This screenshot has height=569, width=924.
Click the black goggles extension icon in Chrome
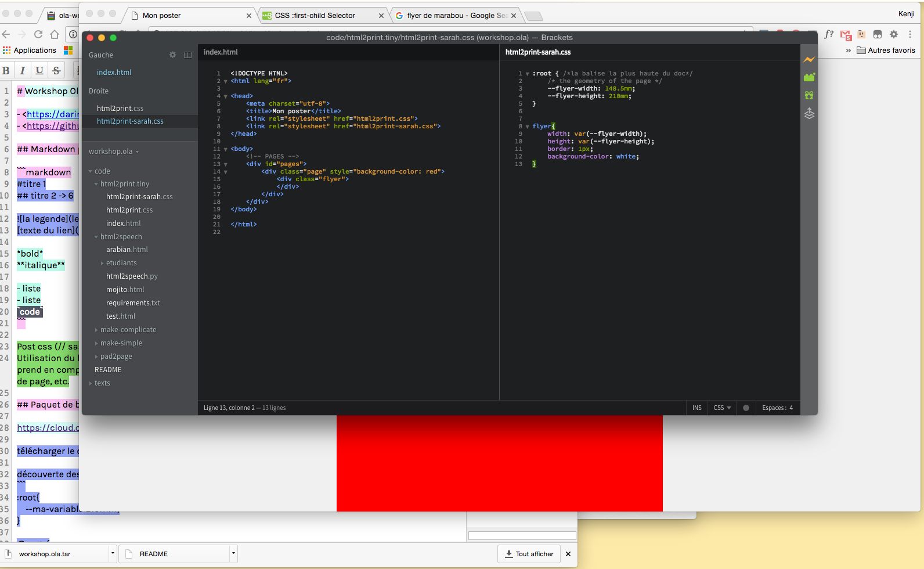coord(878,34)
